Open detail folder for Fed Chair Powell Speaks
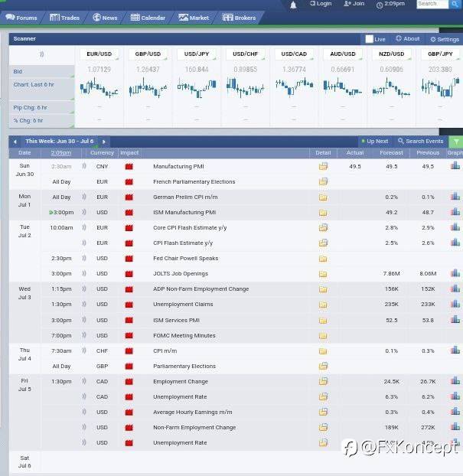 pyautogui.click(x=323, y=259)
